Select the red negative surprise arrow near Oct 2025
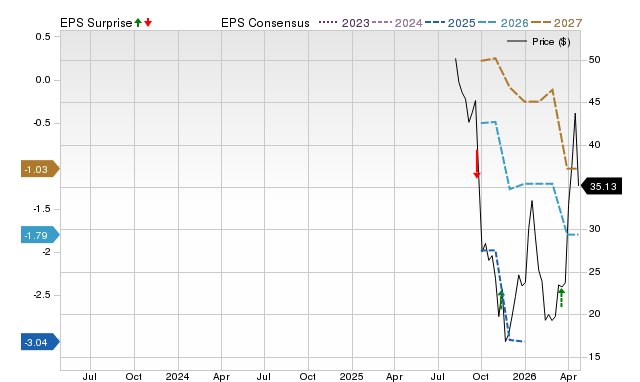Screen dimensions: 640x382 pyautogui.click(x=477, y=164)
